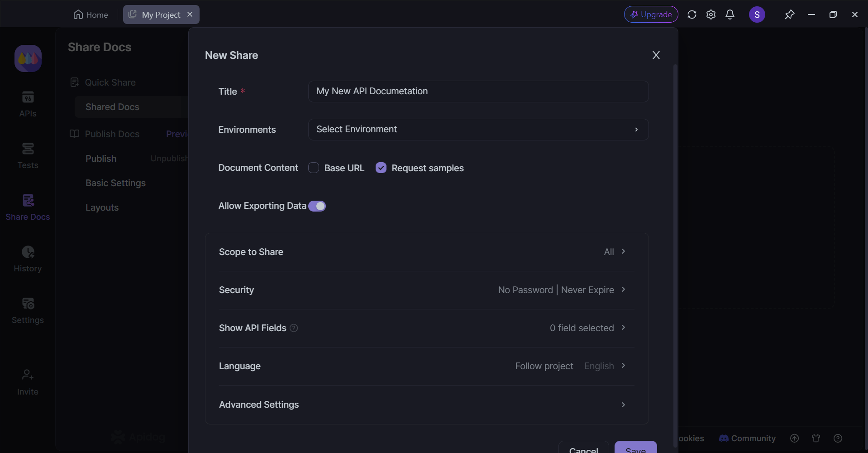The width and height of the screenshot is (868, 453).
Task: Open project Settings sidebar icon
Action: [28, 310]
